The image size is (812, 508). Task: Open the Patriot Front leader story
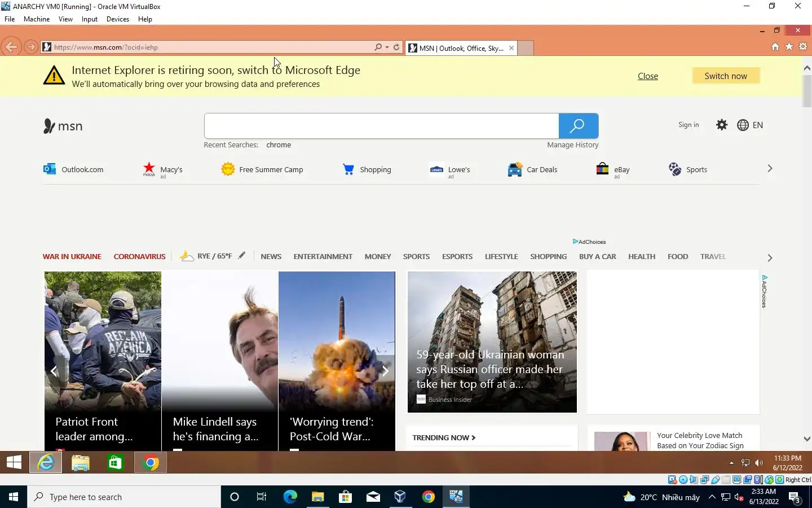[103, 361]
